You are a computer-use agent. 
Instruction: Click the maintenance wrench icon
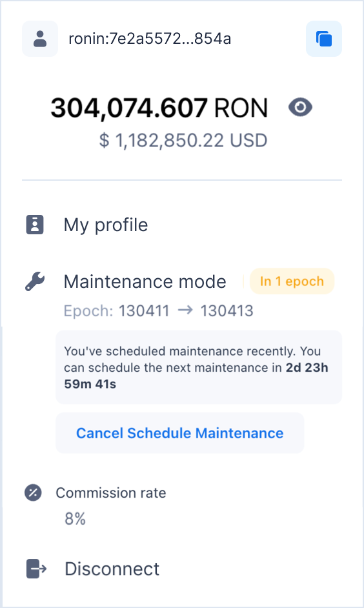(35, 281)
